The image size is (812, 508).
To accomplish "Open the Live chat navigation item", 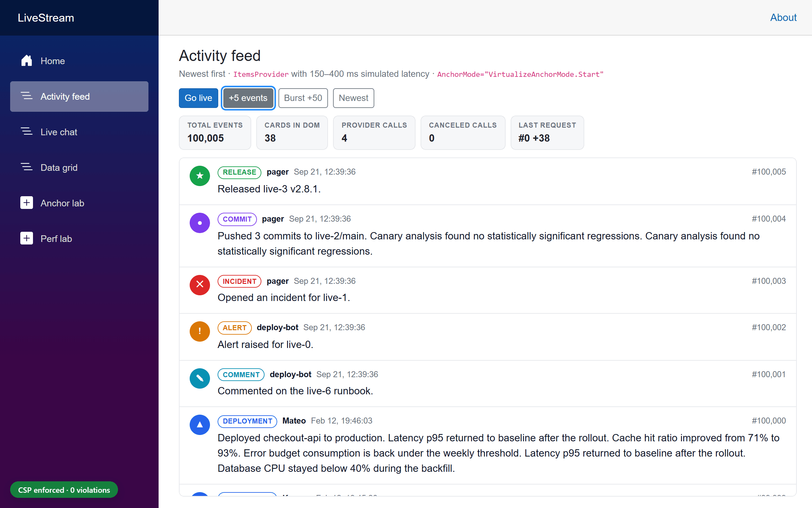I will click(x=79, y=132).
